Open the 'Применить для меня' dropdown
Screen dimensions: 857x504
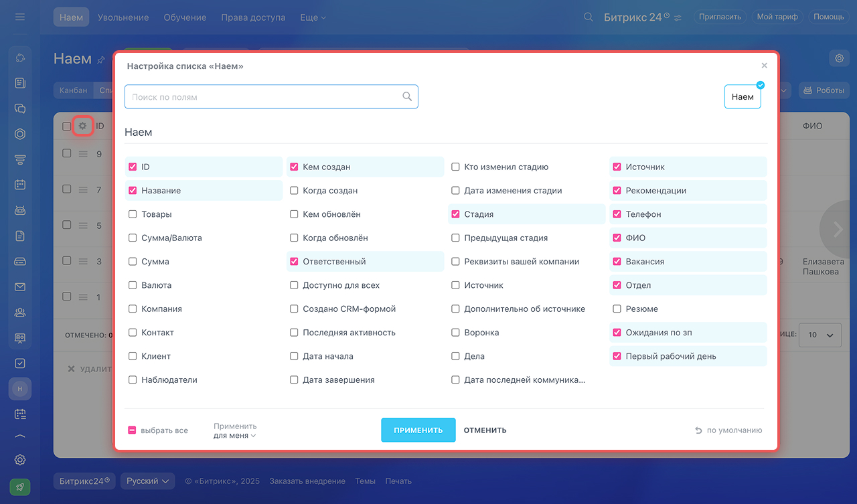coord(235,430)
